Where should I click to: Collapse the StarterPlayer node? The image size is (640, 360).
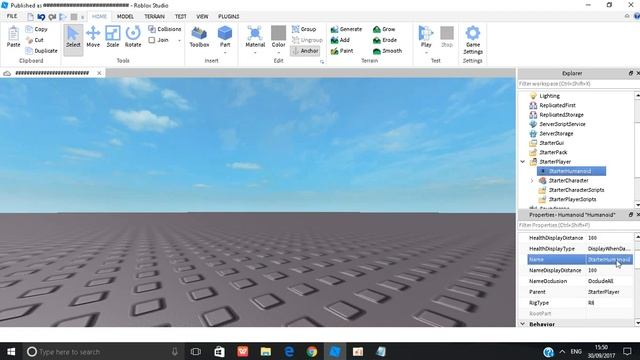(x=522, y=162)
